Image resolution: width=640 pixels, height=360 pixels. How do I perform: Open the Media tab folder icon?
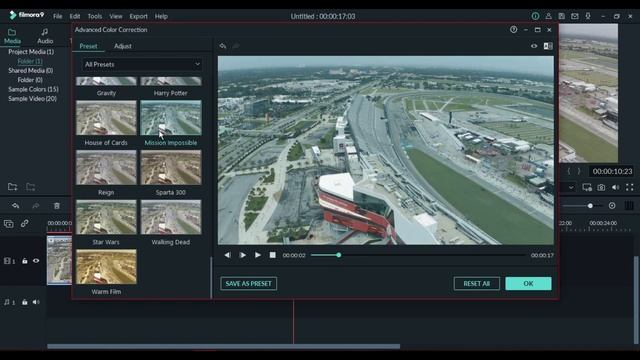(x=12, y=32)
